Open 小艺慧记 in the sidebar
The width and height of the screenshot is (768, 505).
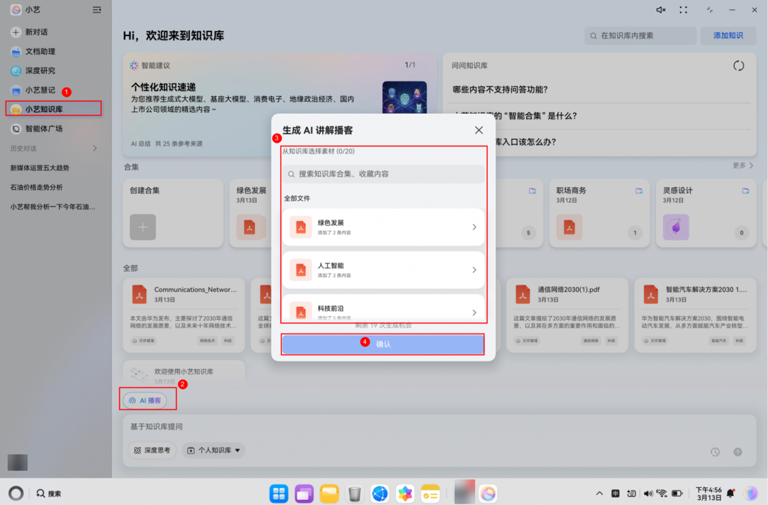pos(33,90)
